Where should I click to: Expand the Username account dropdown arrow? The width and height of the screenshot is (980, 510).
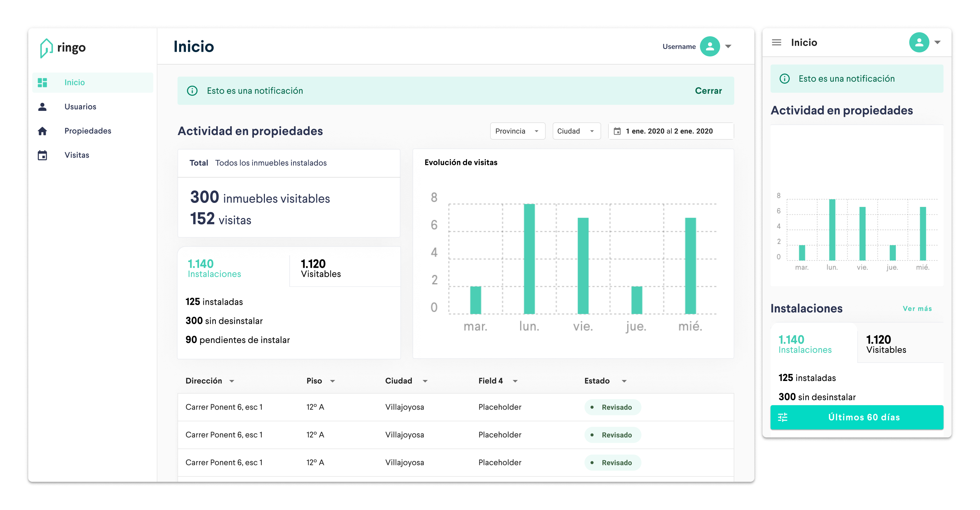click(x=728, y=46)
